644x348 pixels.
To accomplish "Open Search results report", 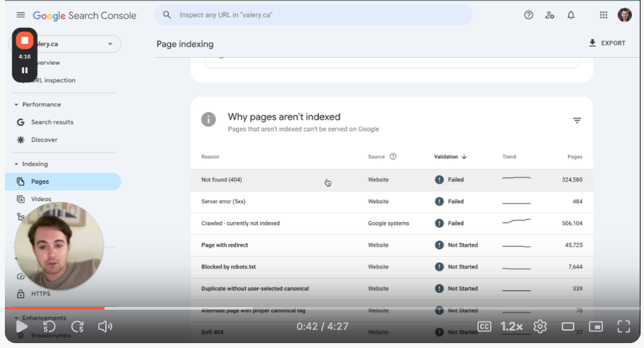I will tap(52, 122).
